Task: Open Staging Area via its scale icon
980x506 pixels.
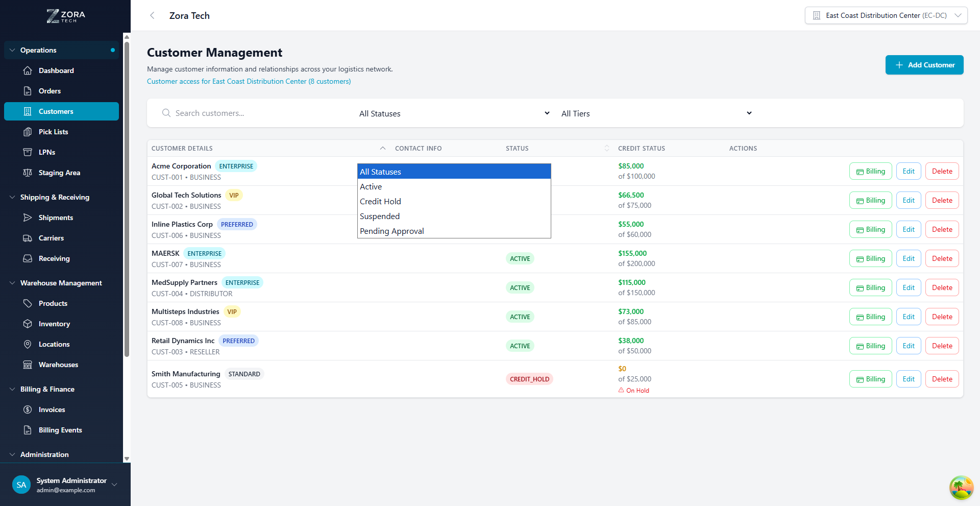Action: point(28,173)
